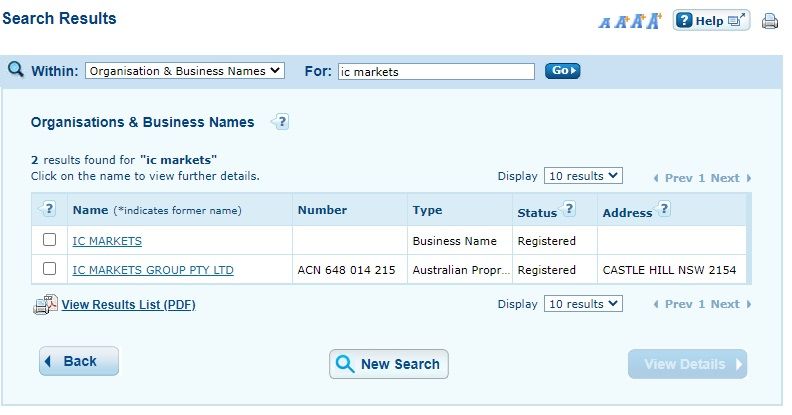This screenshot has height=415, width=792.
Task: Click the third font size A icon
Action: (638, 21)
